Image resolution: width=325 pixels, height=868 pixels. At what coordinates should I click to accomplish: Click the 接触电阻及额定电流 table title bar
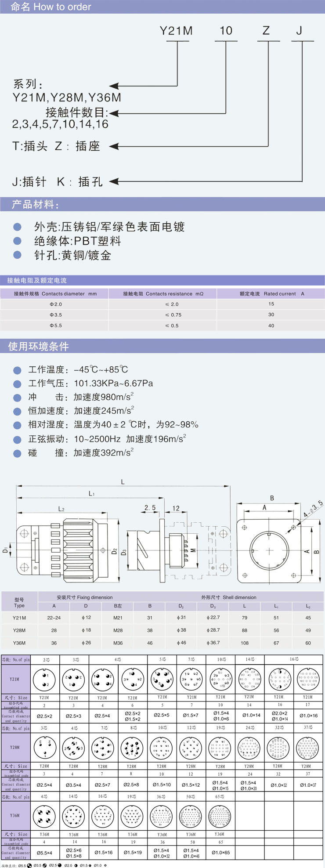point(37,280)
